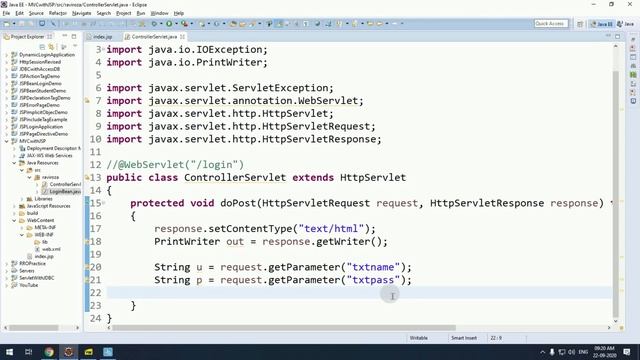640x360 pixels.
Task: Open the Task View taskbar button
Action: point(29,352)
